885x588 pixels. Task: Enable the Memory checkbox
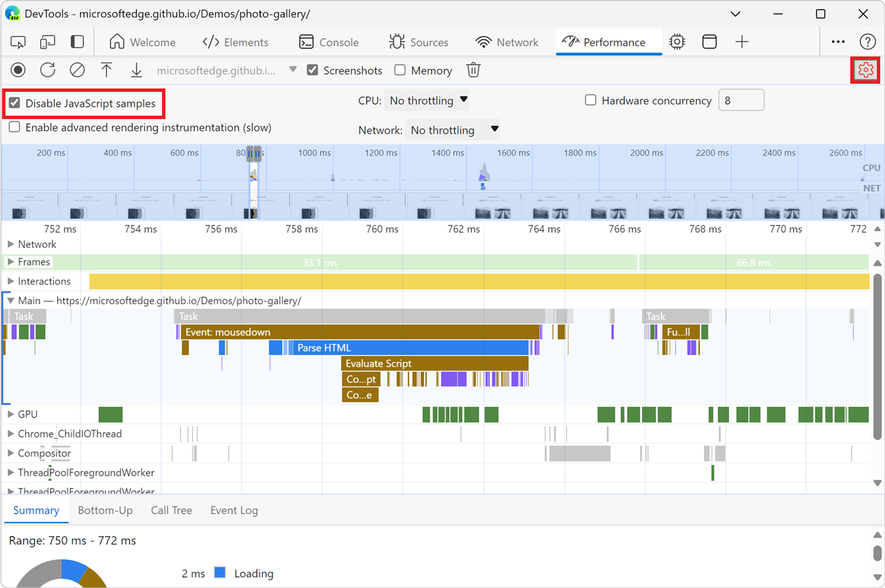pyautogui.click(x=400, y=69)
